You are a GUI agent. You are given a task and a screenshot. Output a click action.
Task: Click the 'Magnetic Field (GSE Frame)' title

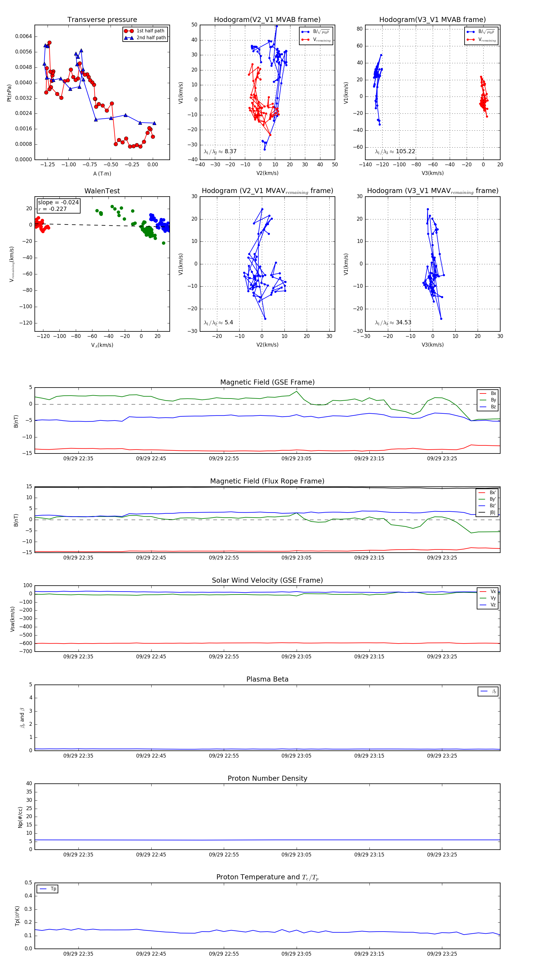coord(267,382)
